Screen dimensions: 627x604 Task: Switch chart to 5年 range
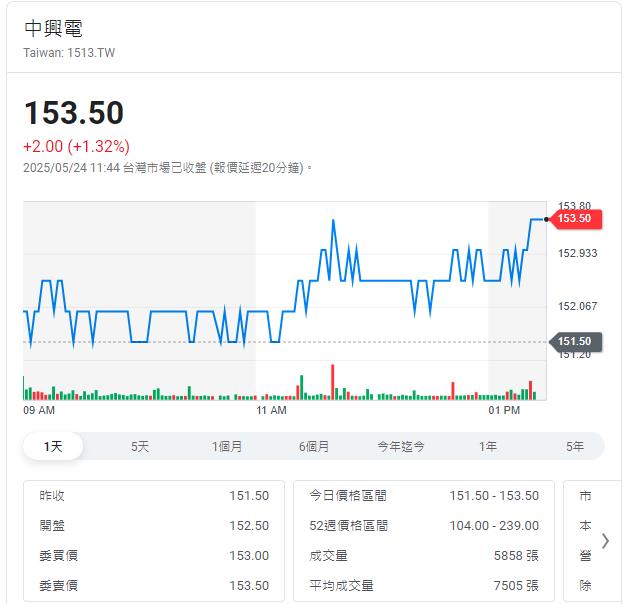coord(575,446)
